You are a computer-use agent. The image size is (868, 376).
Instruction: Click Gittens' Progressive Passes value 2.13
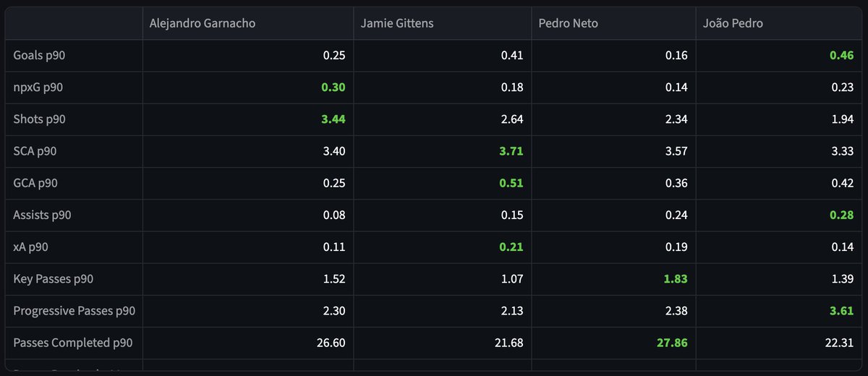tap(511, 311)
